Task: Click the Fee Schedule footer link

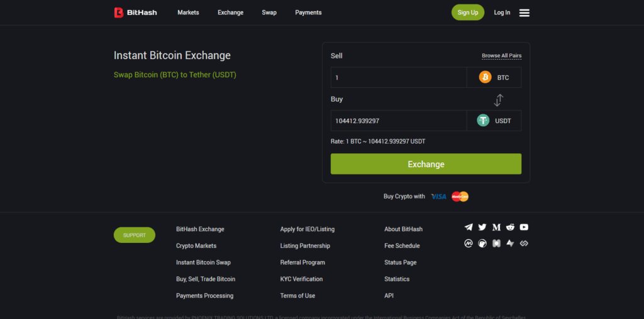Action: [402, 246]
